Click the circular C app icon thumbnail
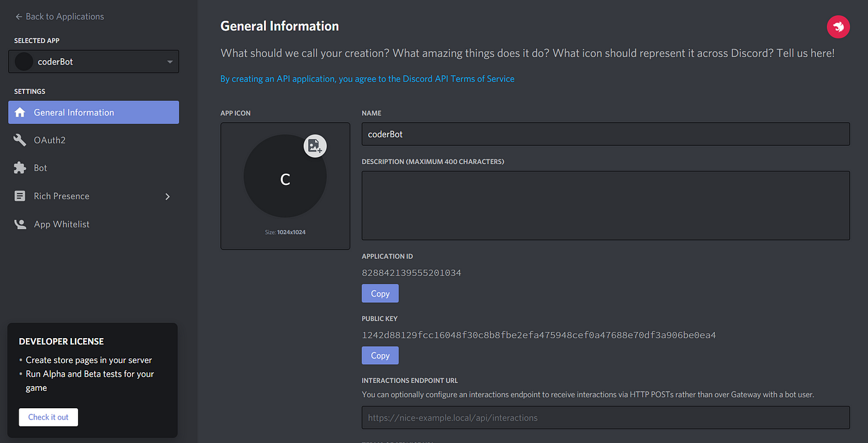The image size is (868, 443). coord(285,176)
